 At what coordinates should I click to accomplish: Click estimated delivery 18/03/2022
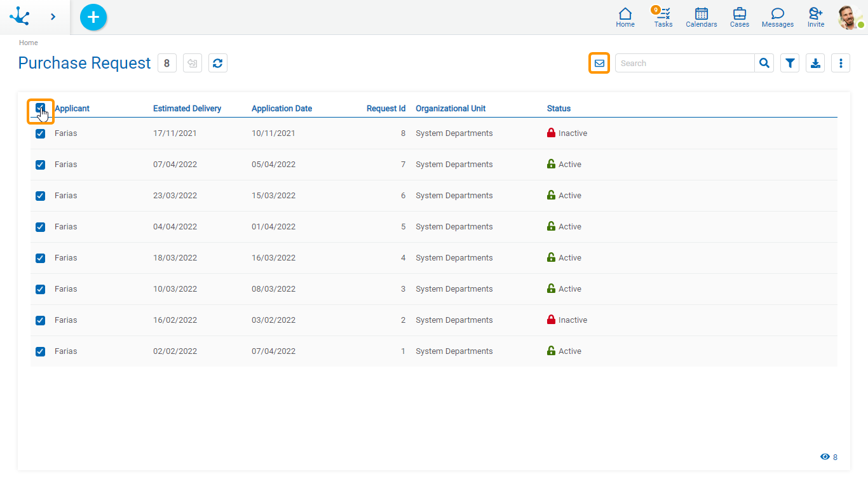[x=175, y=258]
